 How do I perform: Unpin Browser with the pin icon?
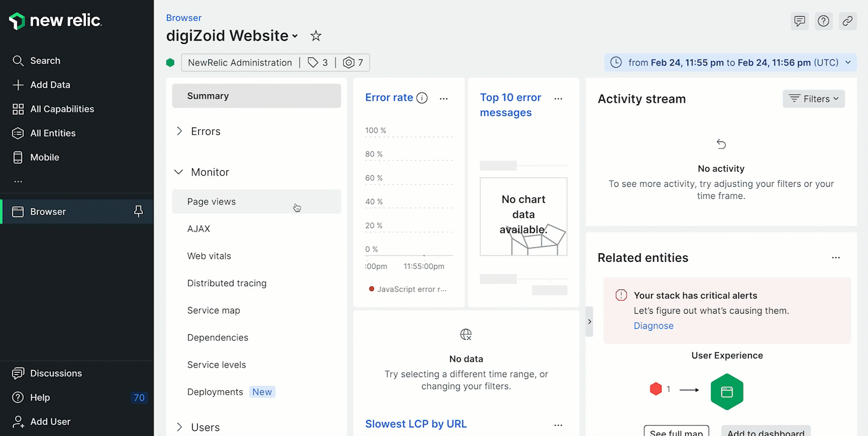click(x=138, y=211)
